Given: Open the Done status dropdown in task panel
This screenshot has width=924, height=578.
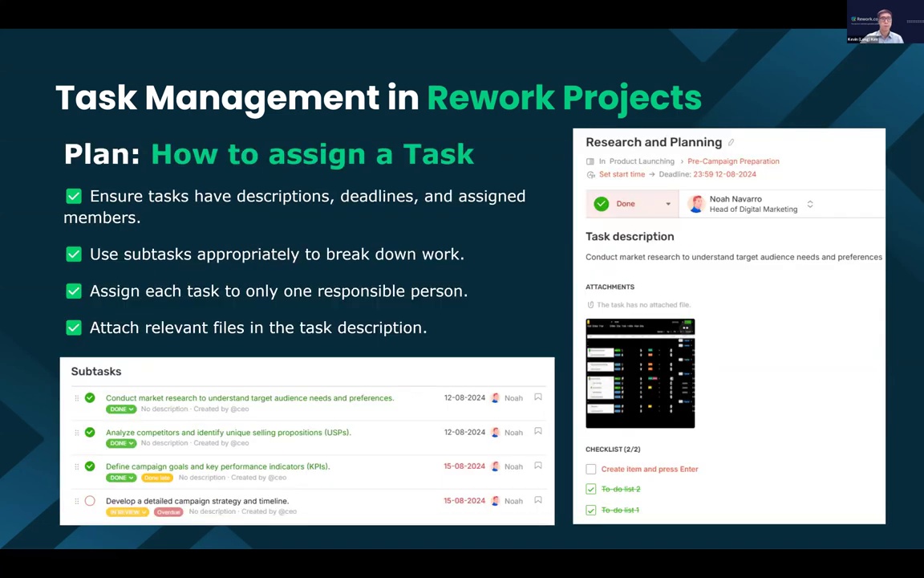Looking at the screenshot, I should click(x=632, y=204).
